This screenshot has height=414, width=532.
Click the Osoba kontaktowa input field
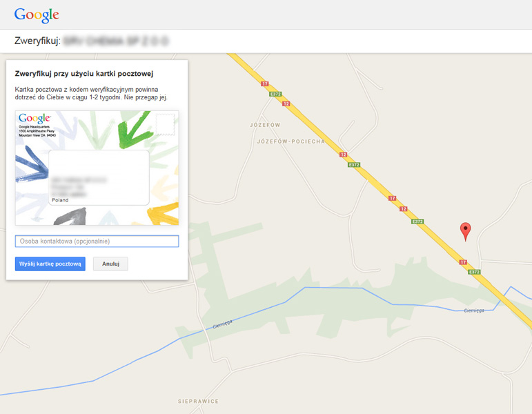(x=97, y=241)
